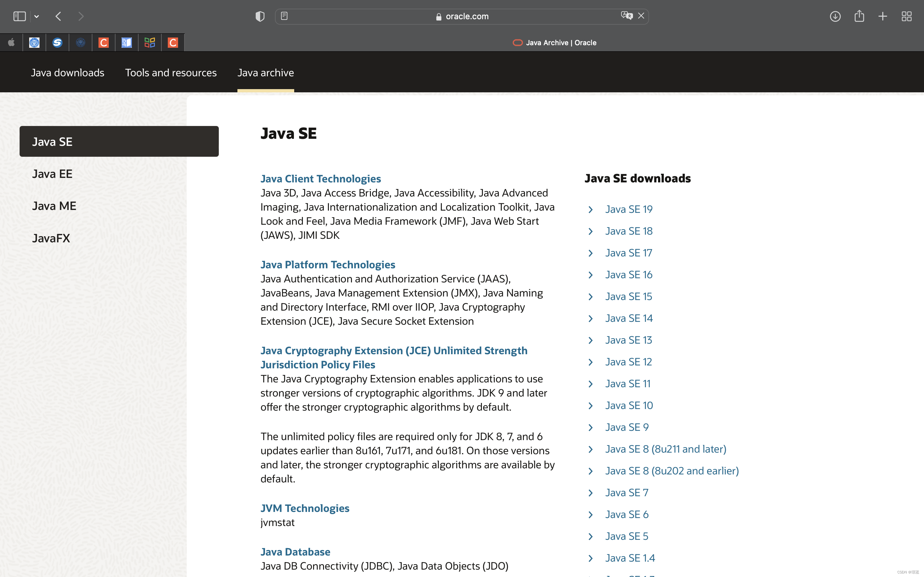
Task: Stop loading with the X icon
Action: point(641,16)
